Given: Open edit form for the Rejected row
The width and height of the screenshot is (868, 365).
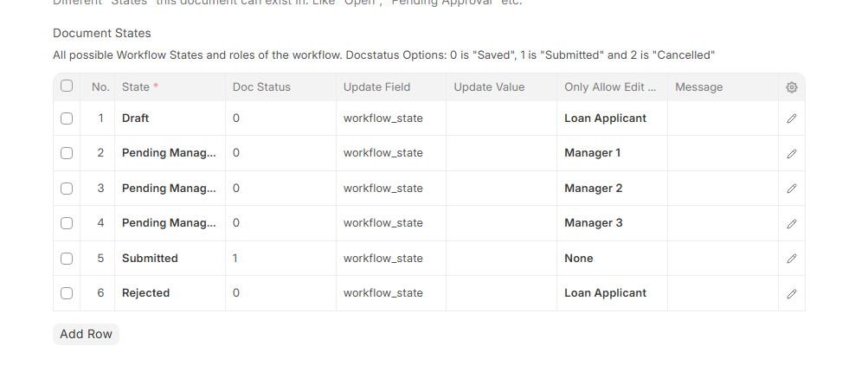Looking at the screenshot, I should click(x=791, y=293).
